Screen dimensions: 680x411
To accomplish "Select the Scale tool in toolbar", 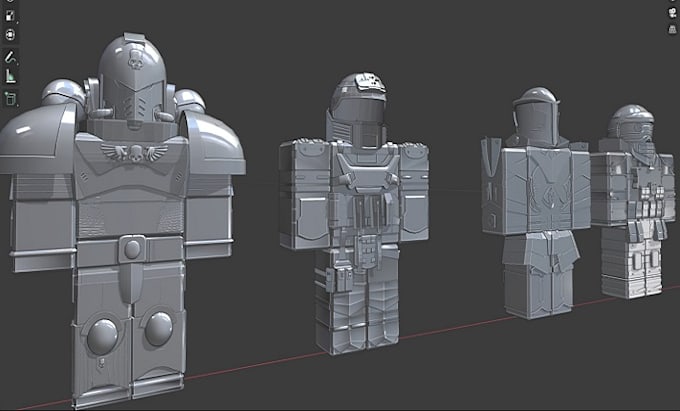I will click(x=10, y=16).
